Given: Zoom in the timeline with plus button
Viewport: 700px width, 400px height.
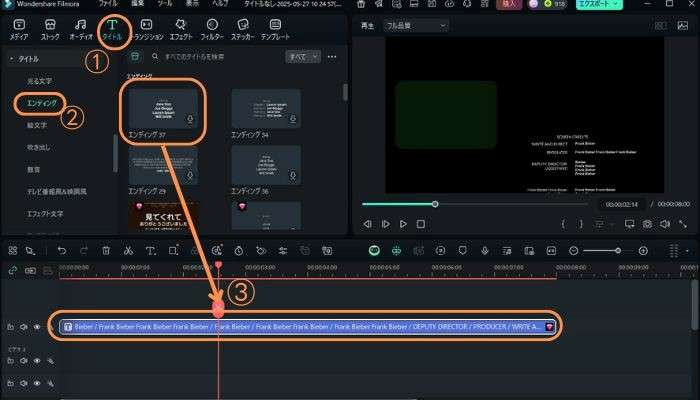Looking at the screenshot, I should click(643, 251).
